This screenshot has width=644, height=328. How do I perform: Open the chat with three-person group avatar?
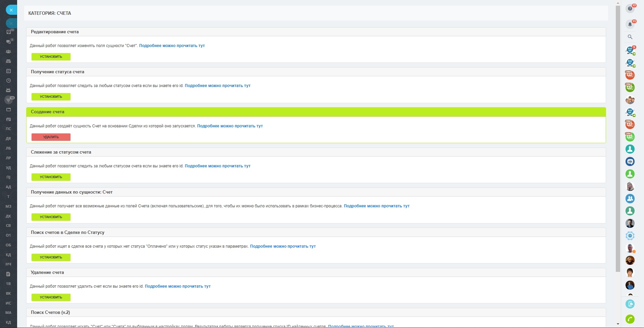click(x=630, y=100)
